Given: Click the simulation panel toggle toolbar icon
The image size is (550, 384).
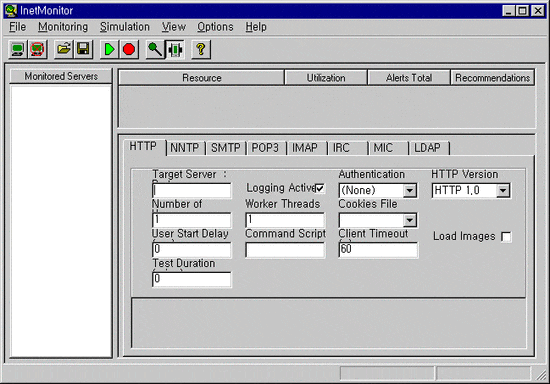Looking at the screenshot, I should (175, 49).
